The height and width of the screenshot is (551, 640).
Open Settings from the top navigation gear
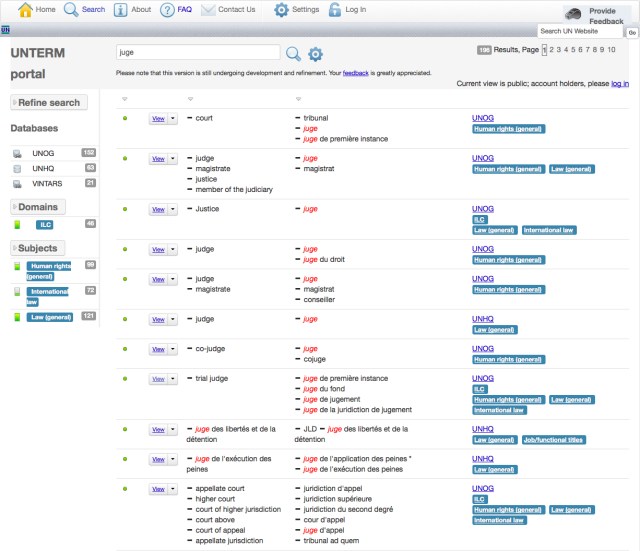pos(281,10)
